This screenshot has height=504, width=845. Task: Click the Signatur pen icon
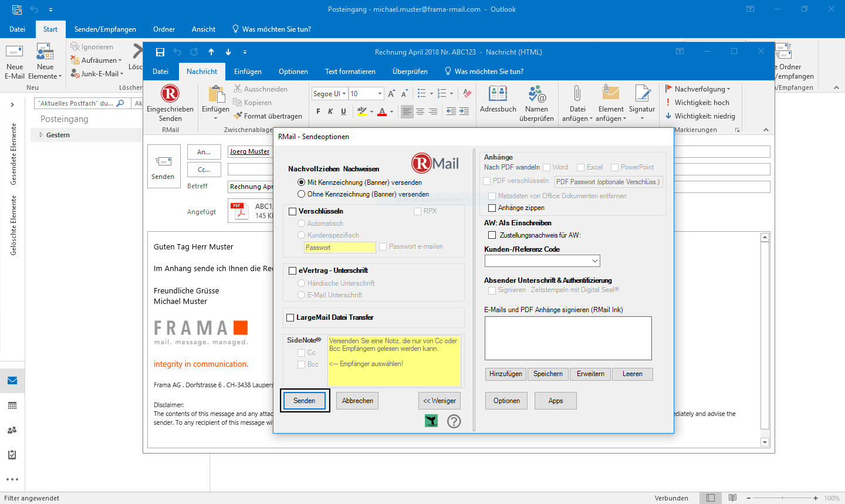pos(643,94)
